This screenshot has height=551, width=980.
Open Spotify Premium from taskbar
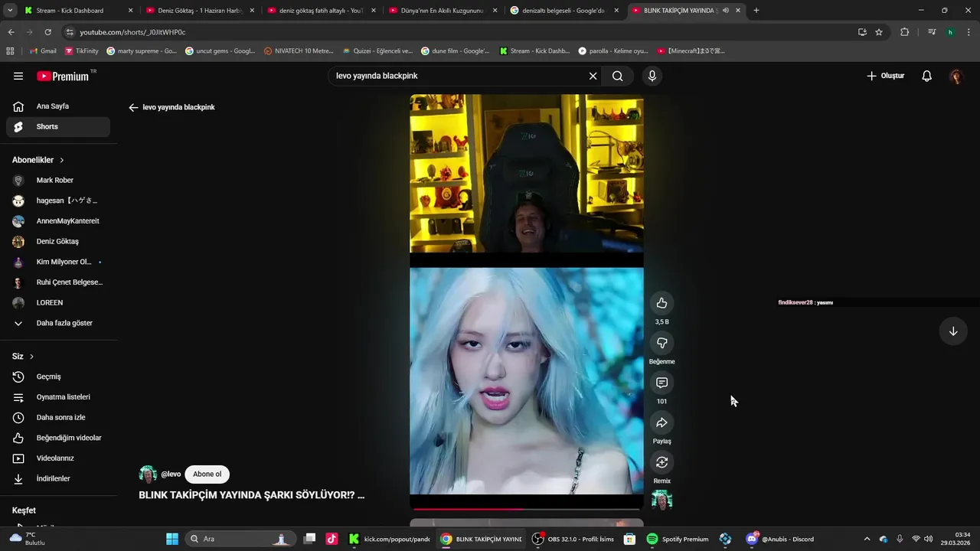(x=678, y=539)
